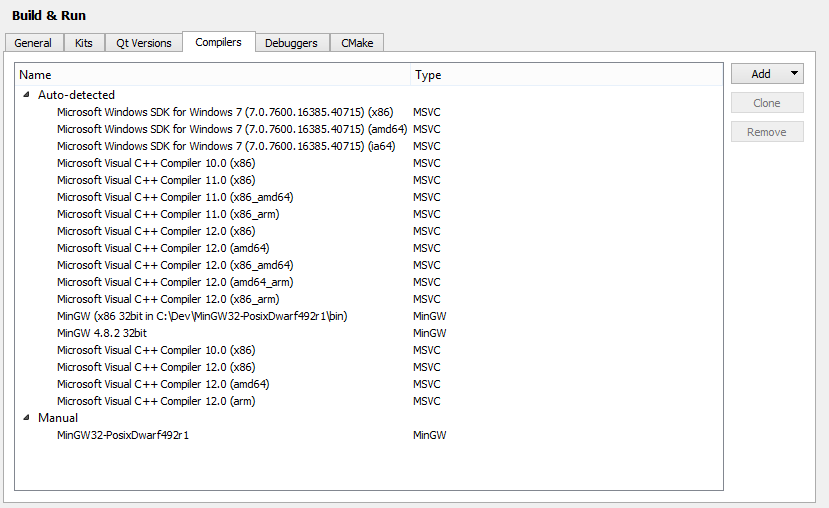Collapse the Auto-detected group arrow
Screen dimensions: 829x508
[26, 95]
